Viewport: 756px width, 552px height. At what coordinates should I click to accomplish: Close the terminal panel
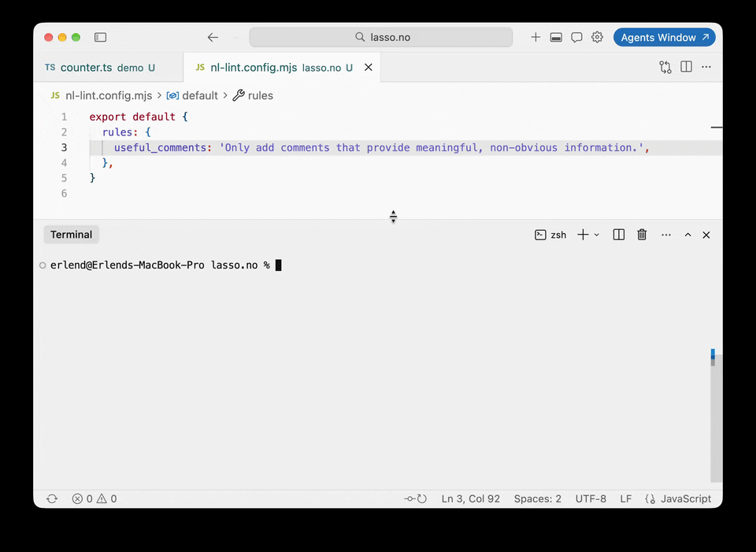706,235
